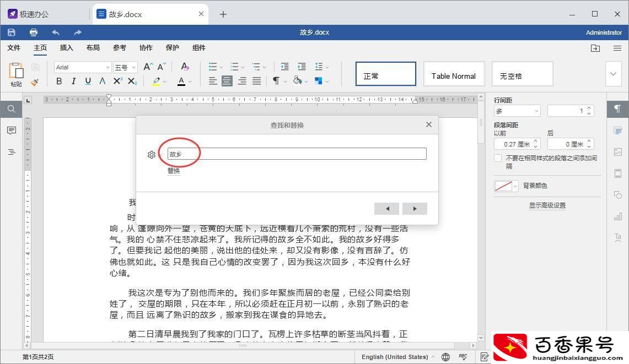
Task: Switch to the 组件 tab
Action: point(199,48)
